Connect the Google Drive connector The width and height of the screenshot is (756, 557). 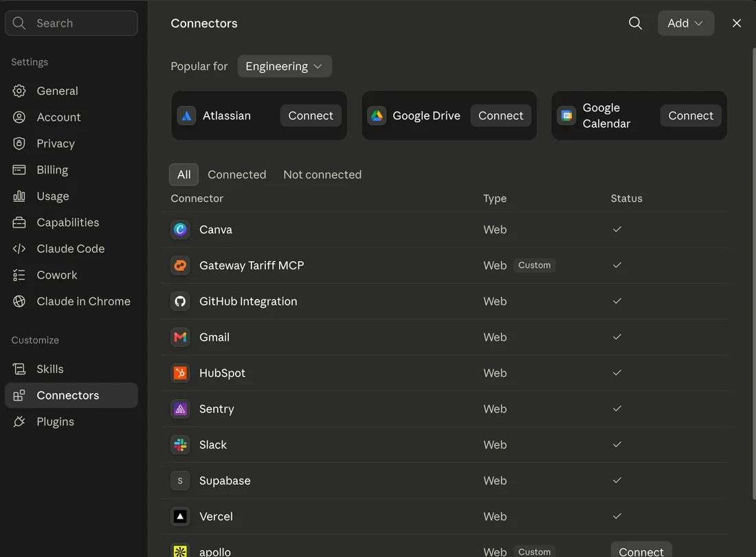coord(500,115)
